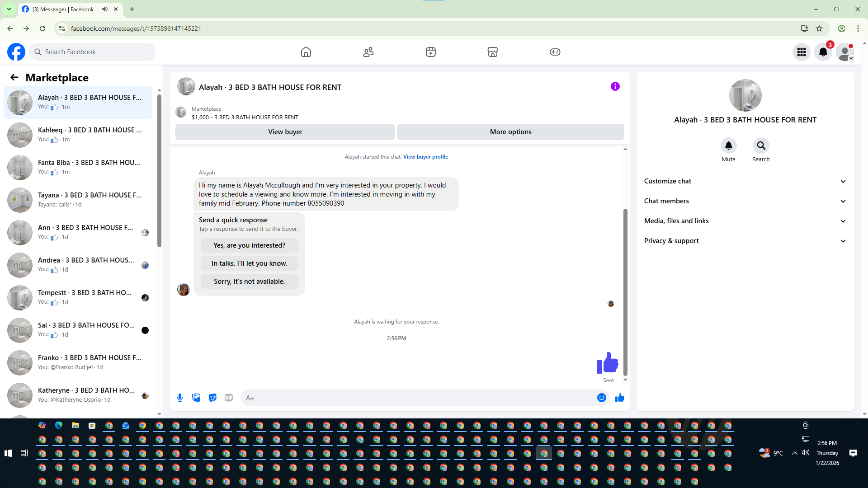This screenshot has height=488, width=868.
Task: Expand the Customize chat section
Action: (745, 181)
